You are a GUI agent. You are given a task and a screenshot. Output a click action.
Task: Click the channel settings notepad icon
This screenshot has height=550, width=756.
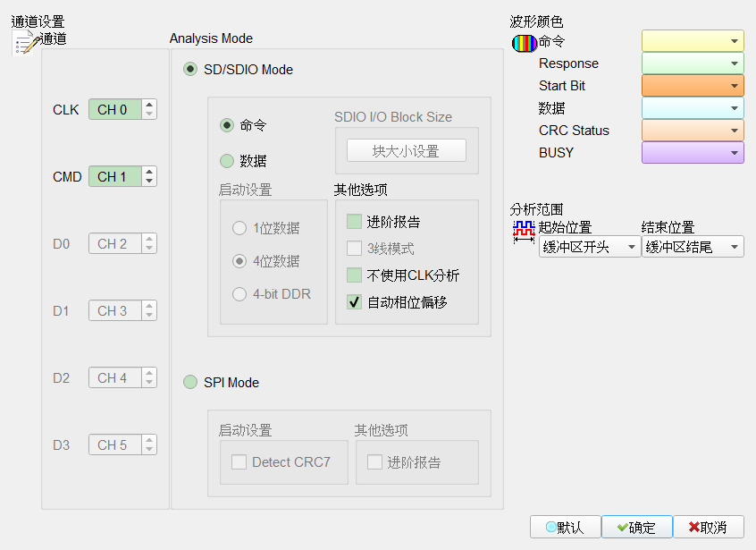(25, 44)
